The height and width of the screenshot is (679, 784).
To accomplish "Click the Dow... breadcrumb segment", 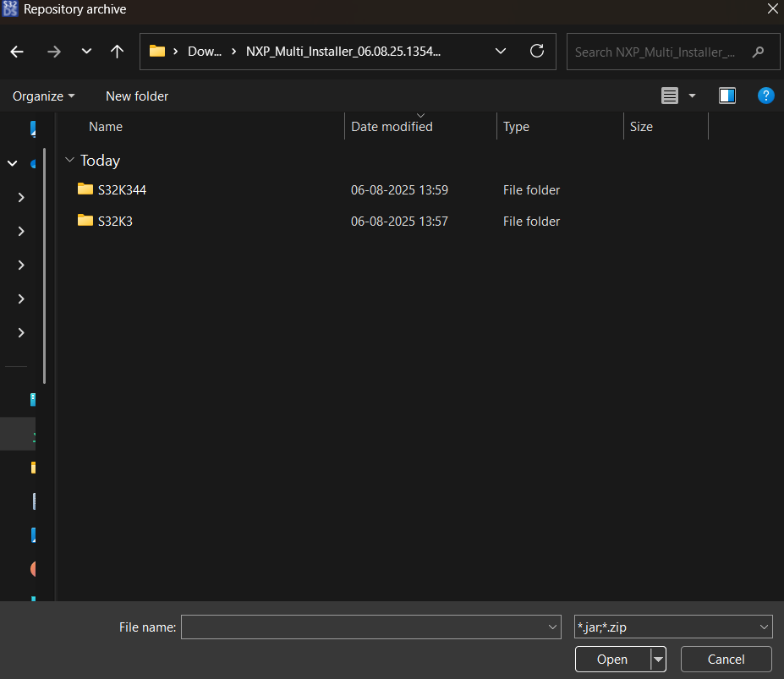I will pos(205,52).
